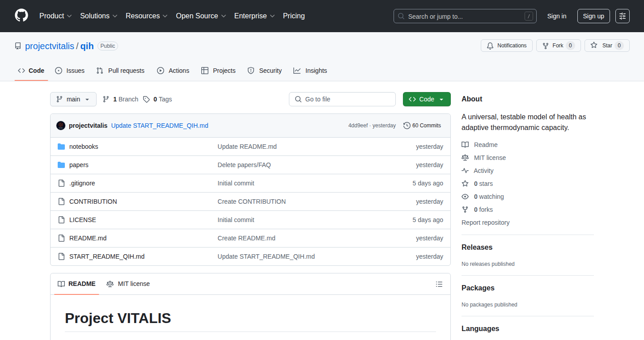The width and height of the screenshot is (644, 340).
Task: Open the Enterprise dropdown
Action: click(254, 16)
